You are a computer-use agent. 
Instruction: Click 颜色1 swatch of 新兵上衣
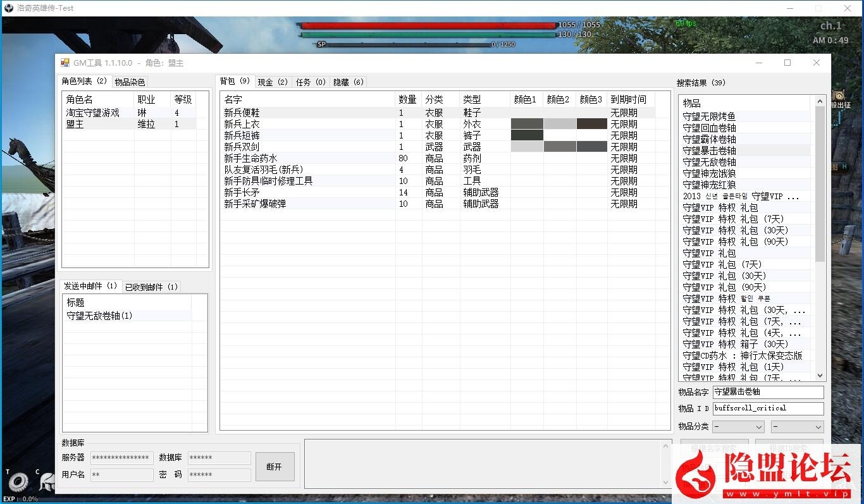coord(527,124)
